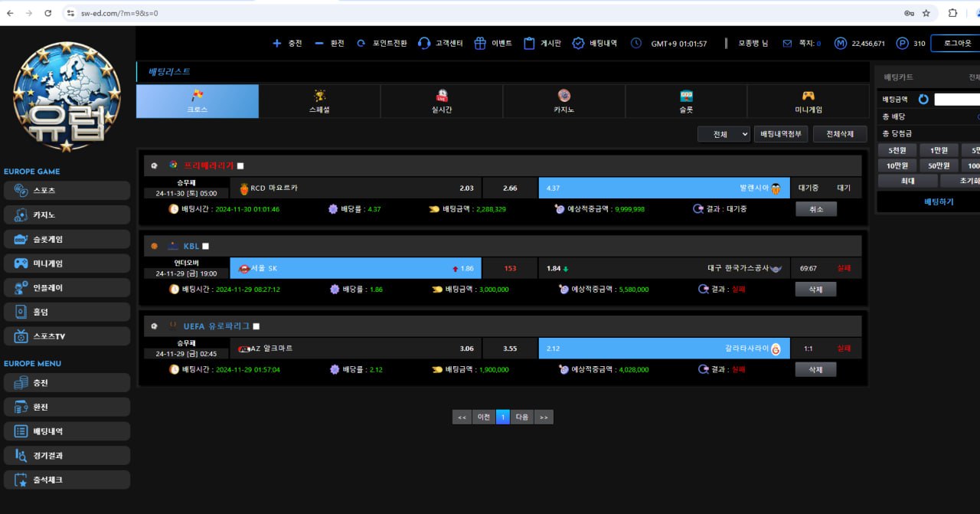Open 미니게임 in the left sidebar
980x514 pixels.
67,264
